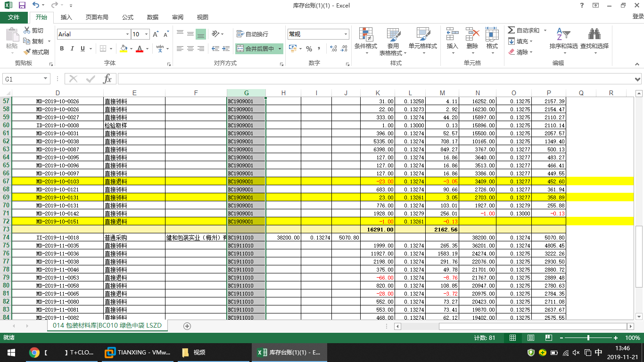
Task: Switch to Data (数据) tab
Action: [153, 17]
